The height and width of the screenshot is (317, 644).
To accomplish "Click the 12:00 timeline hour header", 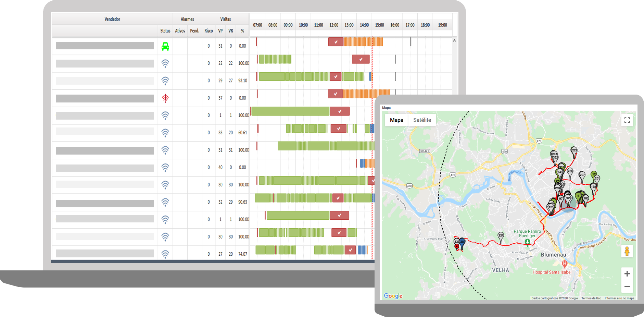I will point(333,25).
